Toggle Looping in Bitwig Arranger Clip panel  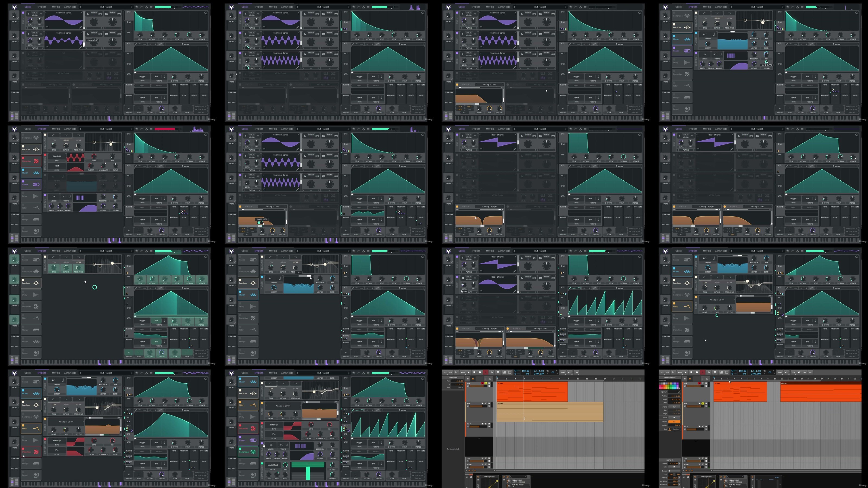click(674, 407)
